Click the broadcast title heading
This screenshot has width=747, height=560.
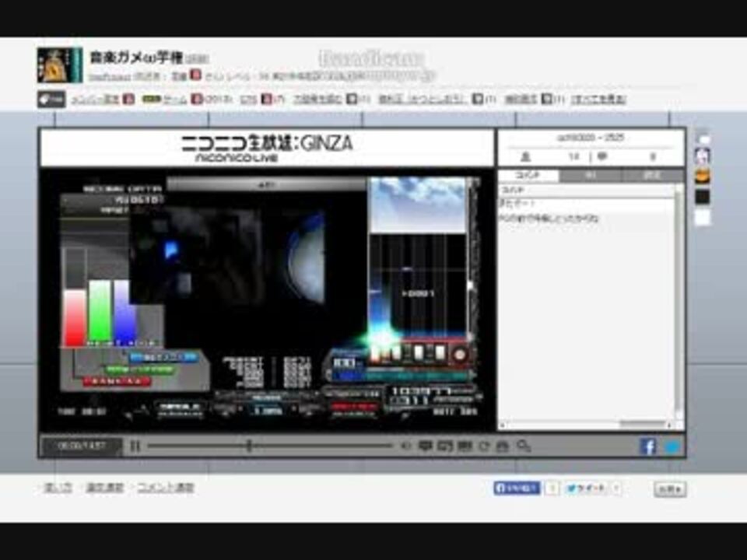(136, 58)
